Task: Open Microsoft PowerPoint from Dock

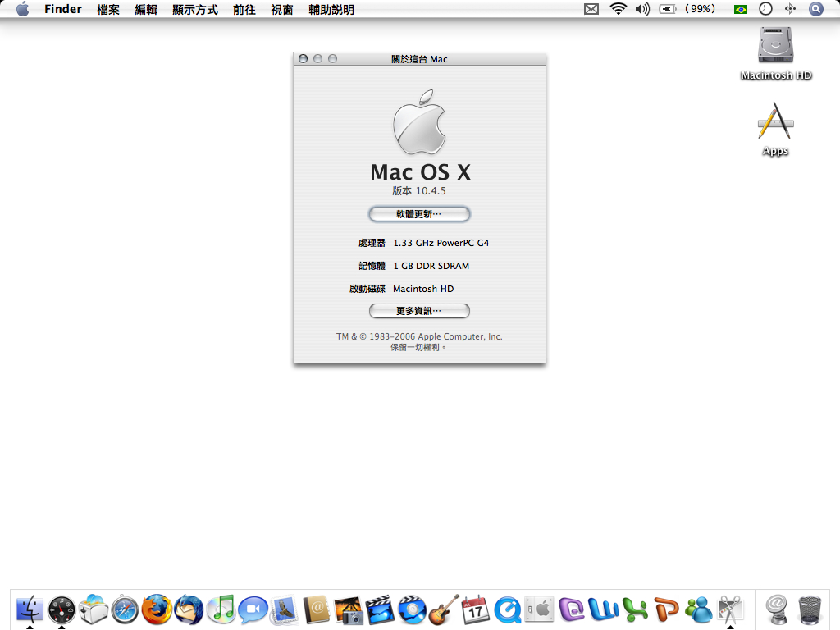Action: point(666,609)
